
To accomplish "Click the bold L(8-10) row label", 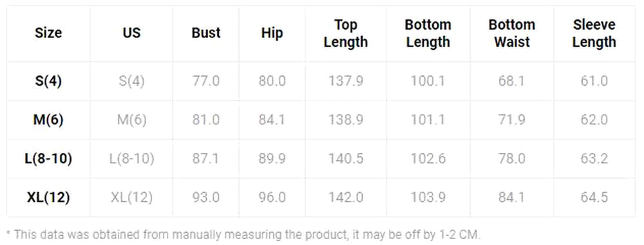I will pyautogui.click(x=48, y=159).
